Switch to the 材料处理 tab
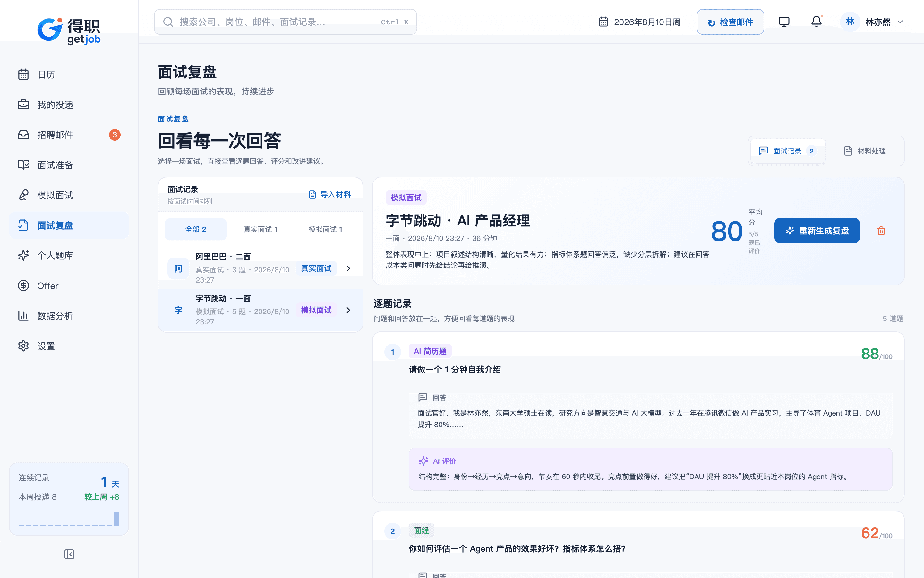Image resolution: width=924 pixels, height=578 pixels. point(865,151)
